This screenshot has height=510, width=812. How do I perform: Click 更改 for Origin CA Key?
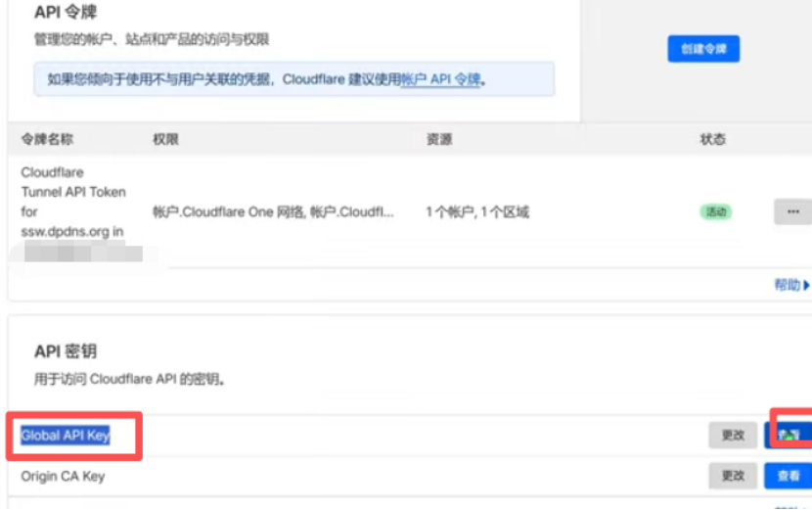pyautogui.click(x=733, y=476)
